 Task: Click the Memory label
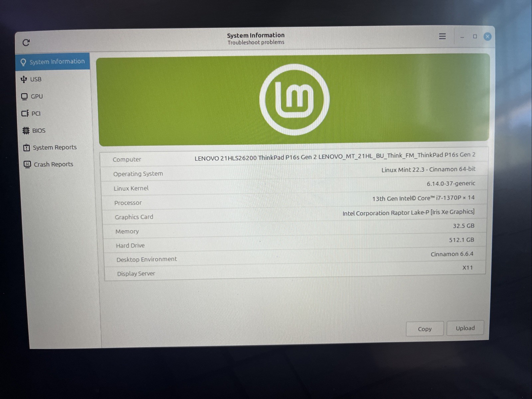pyautogui.click(x=127, y=231)
